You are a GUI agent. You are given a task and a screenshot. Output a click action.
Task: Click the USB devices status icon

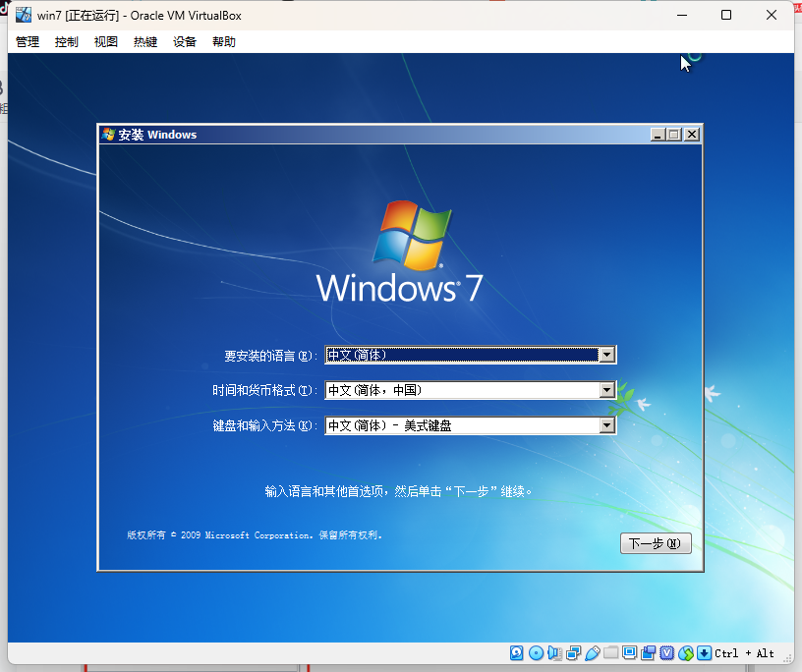click(592, 652)
